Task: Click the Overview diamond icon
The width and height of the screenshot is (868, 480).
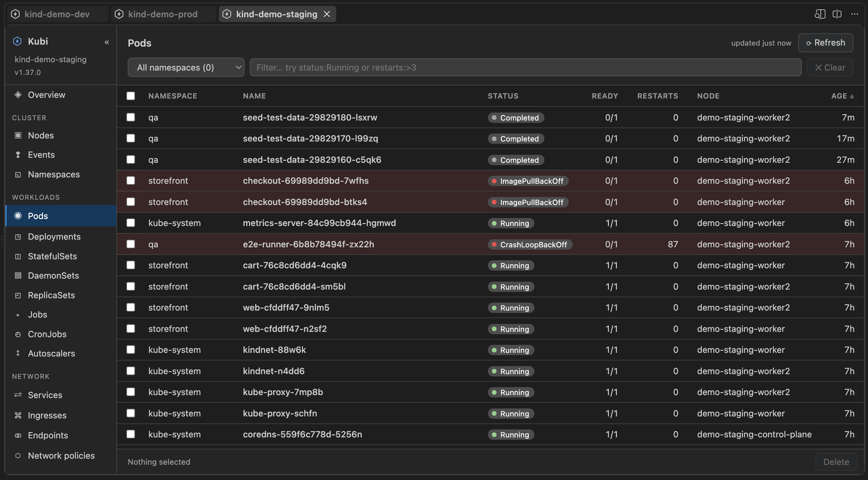Action: 18,95
